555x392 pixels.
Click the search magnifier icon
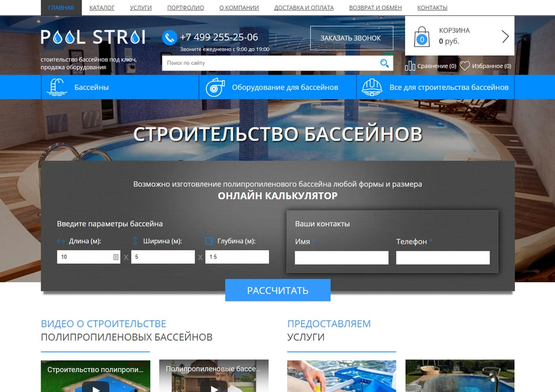[x=384, y=63]
